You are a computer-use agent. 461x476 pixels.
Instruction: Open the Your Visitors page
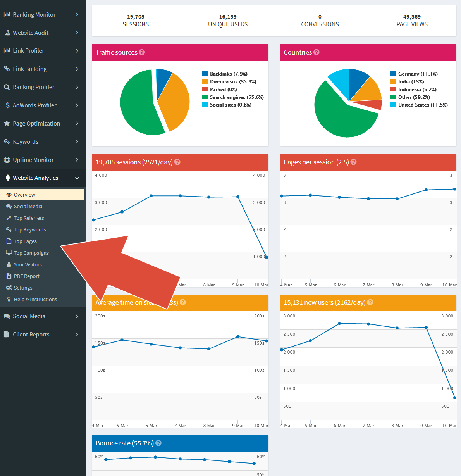tap(27, 264)
